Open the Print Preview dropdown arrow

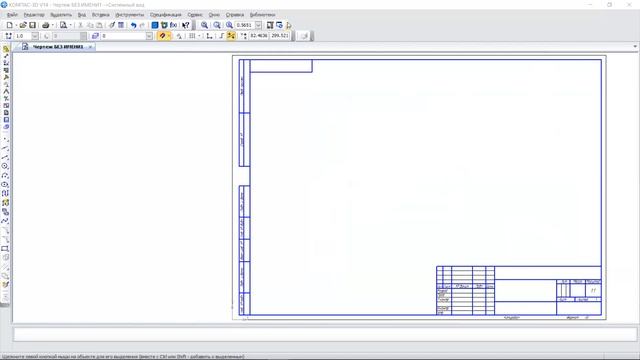[70, 25]
